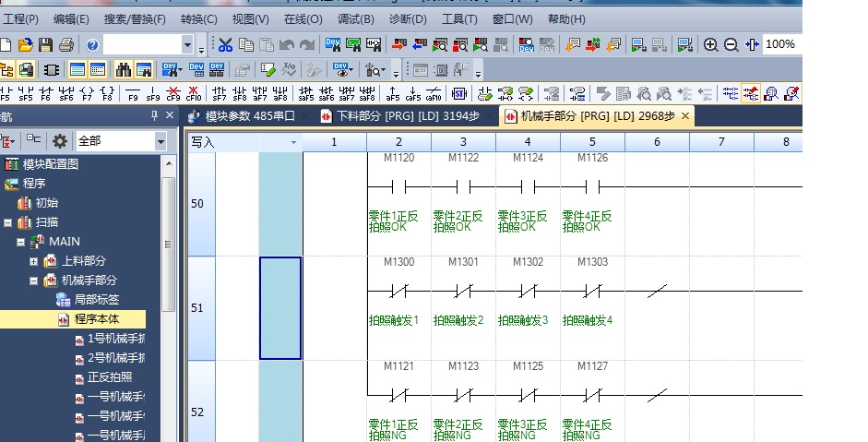Open the 写入 mode dropdown arrow
Viewport: 868px width, 442px height.
pyautogui.click(x=294, y=143)
